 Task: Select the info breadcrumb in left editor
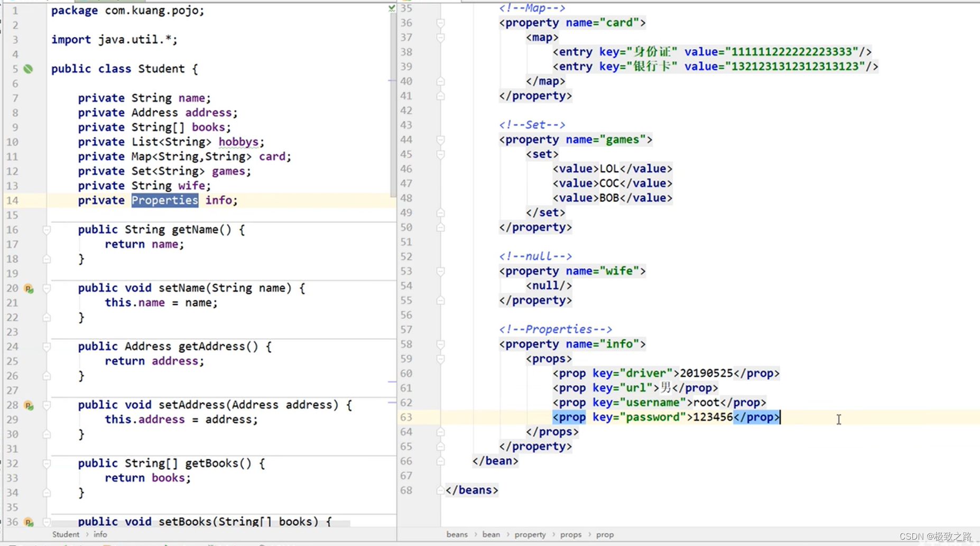point(100,534)
